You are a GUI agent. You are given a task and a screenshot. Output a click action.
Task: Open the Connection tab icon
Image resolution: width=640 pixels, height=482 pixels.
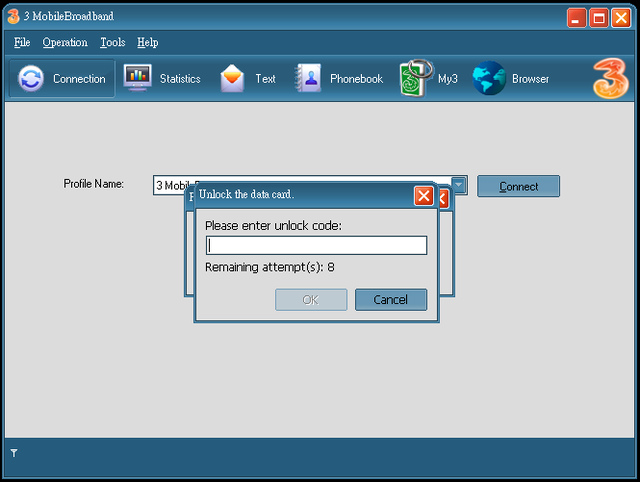click(31, 78)
